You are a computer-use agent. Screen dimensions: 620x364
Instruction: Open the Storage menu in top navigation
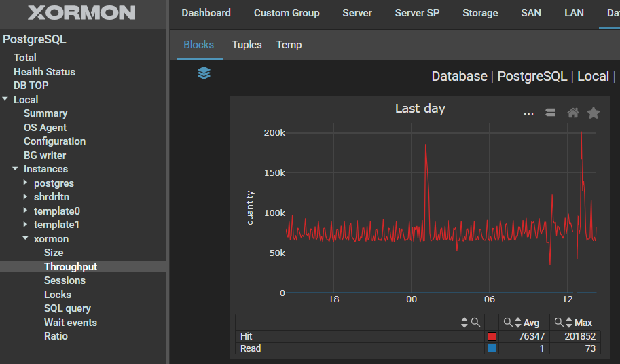pyautogui.click(x=480, y=13)
